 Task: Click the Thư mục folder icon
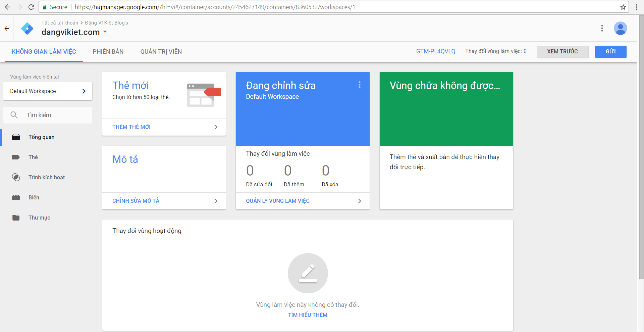click(x=16, y=218)
